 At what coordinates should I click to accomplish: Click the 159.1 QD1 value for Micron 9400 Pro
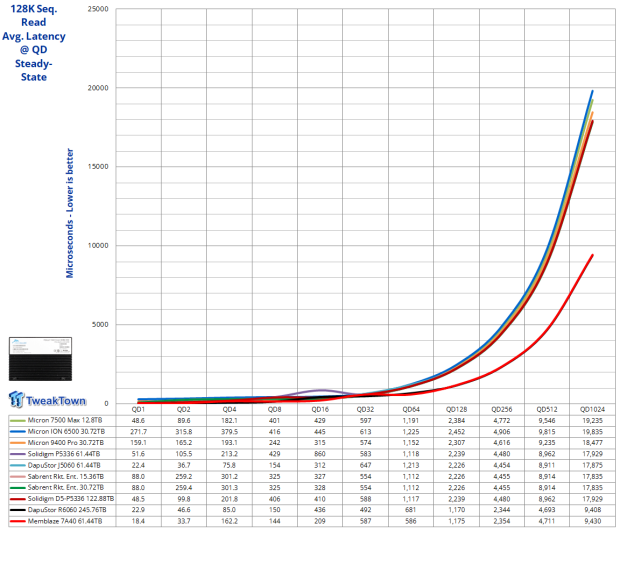pos(138,443)
